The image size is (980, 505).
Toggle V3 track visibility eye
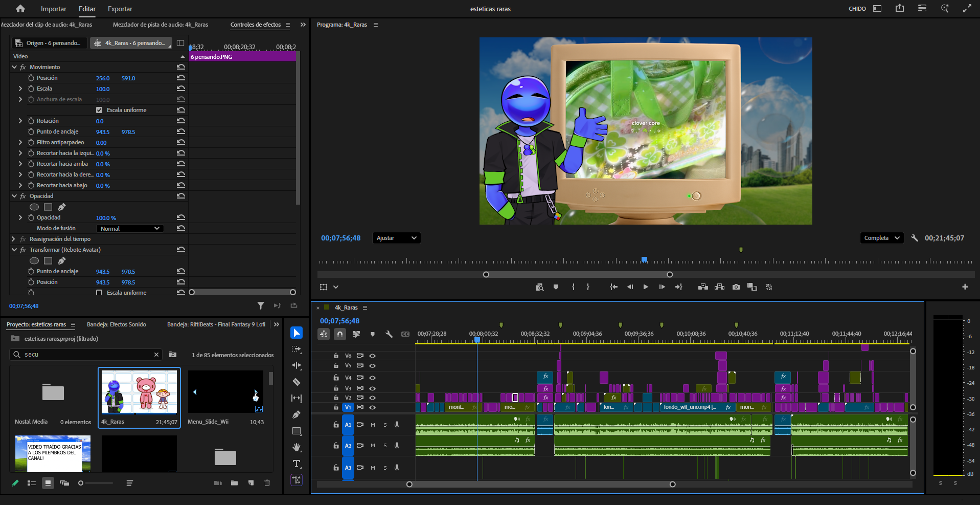click(x=373, y=388)
